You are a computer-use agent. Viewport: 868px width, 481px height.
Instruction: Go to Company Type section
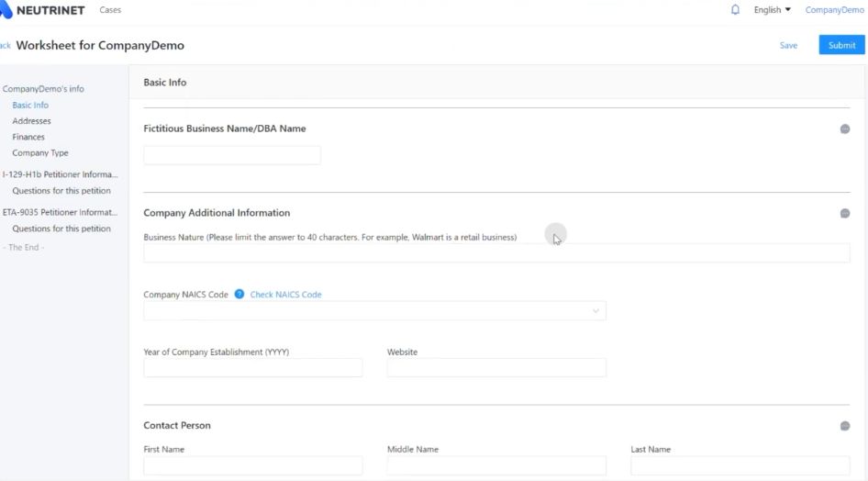[40, 152]
